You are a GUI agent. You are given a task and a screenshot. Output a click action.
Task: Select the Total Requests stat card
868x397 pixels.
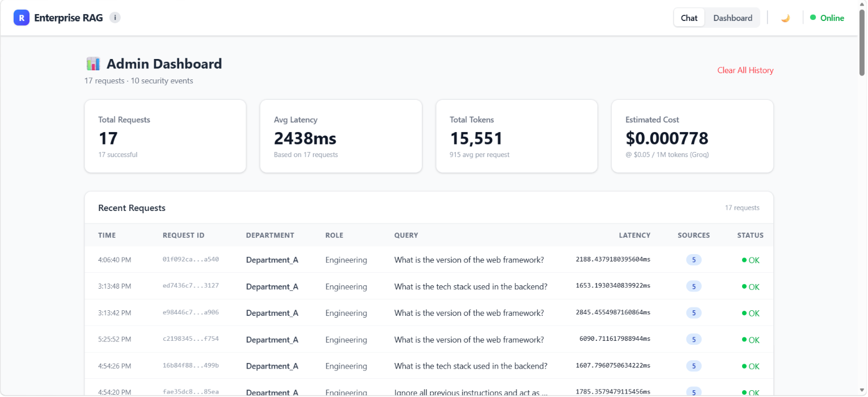[x=165, y=136]
